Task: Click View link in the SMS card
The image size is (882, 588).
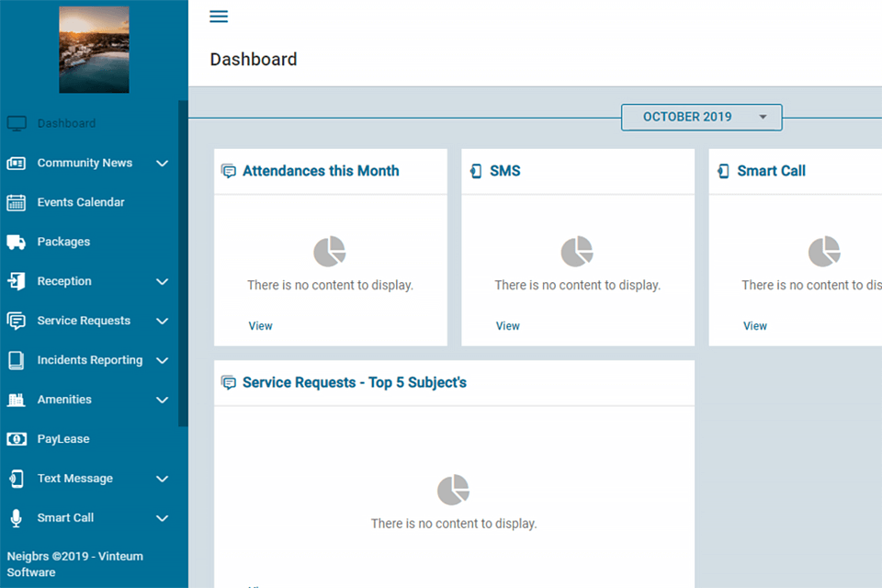Action: click(x=507, y=326)
